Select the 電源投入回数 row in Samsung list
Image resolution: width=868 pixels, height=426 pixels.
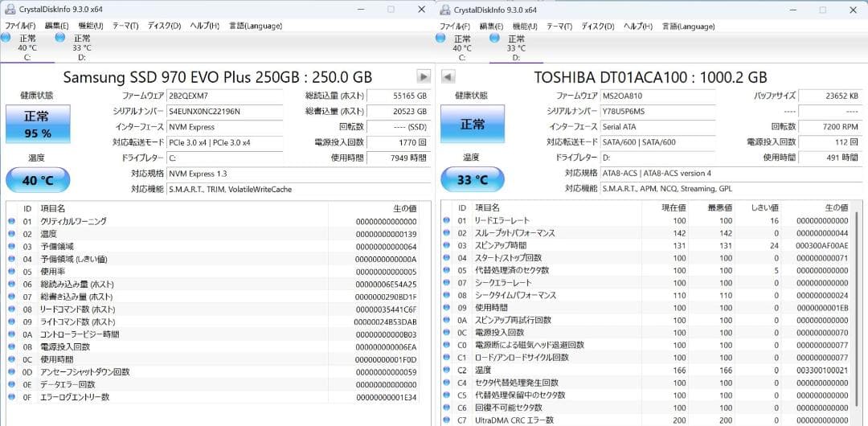click(x=212, y=346)
